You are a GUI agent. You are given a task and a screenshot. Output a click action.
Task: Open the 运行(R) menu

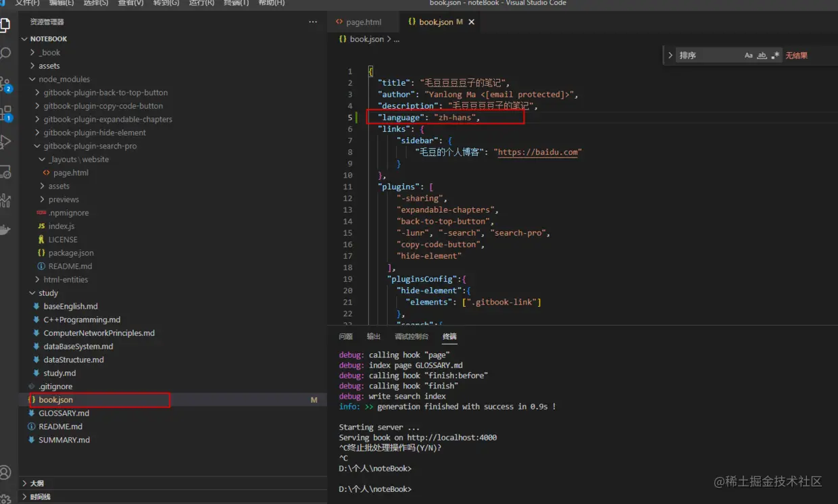(x=201, y=3)
